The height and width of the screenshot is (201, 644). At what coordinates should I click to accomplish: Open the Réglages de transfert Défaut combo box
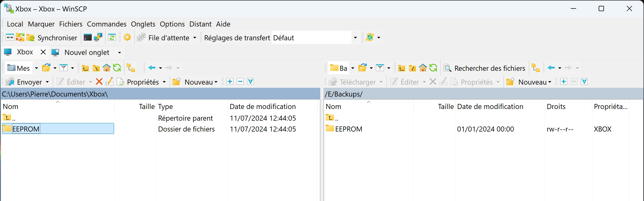pos(315,38)
